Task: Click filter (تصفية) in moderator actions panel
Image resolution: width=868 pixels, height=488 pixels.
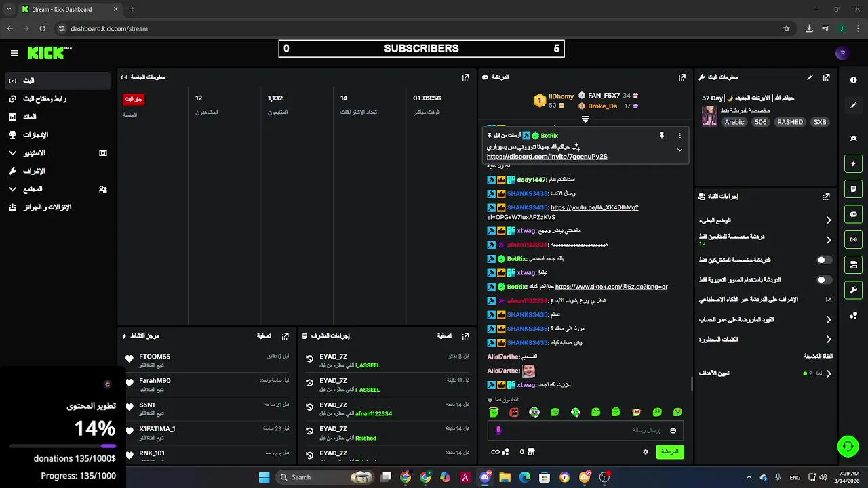Action: 444,336
